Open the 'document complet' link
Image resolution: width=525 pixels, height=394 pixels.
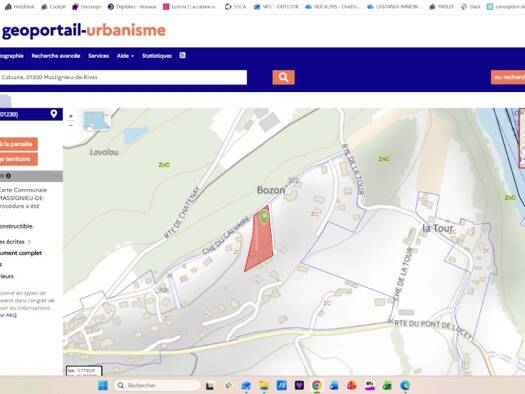21,253
